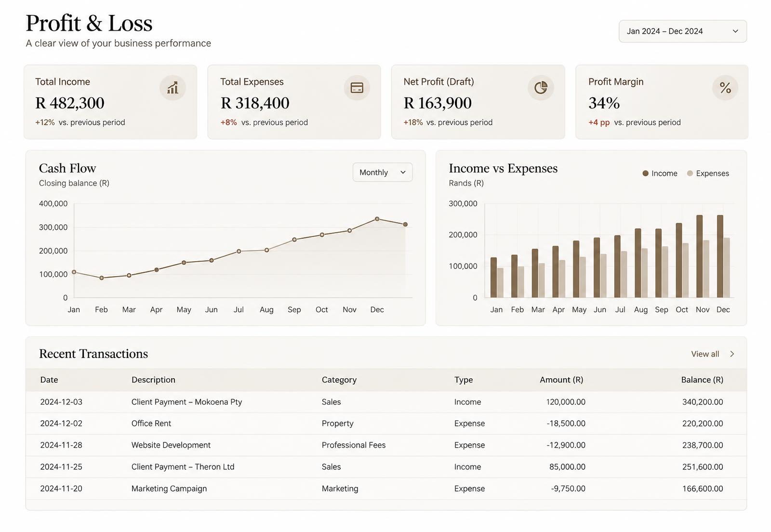
Task: Open Client Payment – Theron Ltd transaction
Action: [x=183, y=467]
